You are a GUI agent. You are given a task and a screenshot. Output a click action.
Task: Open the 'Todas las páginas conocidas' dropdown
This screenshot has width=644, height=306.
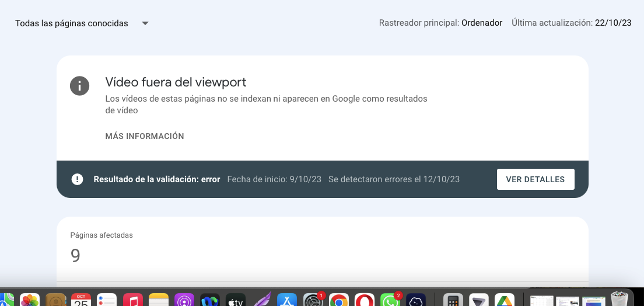[82, 23]
